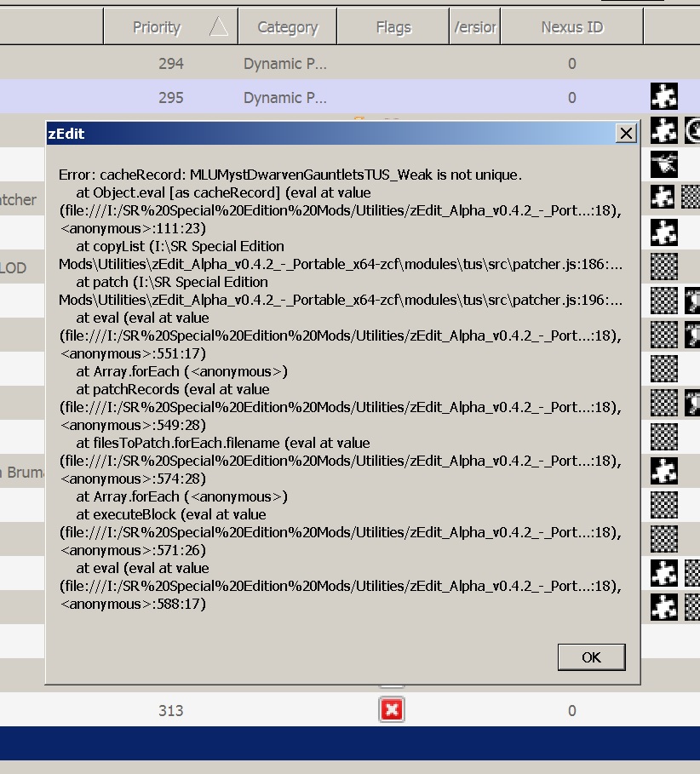The image size is (700, 774).
Task: Click the LOD mod name text
Action: (13, 268)
